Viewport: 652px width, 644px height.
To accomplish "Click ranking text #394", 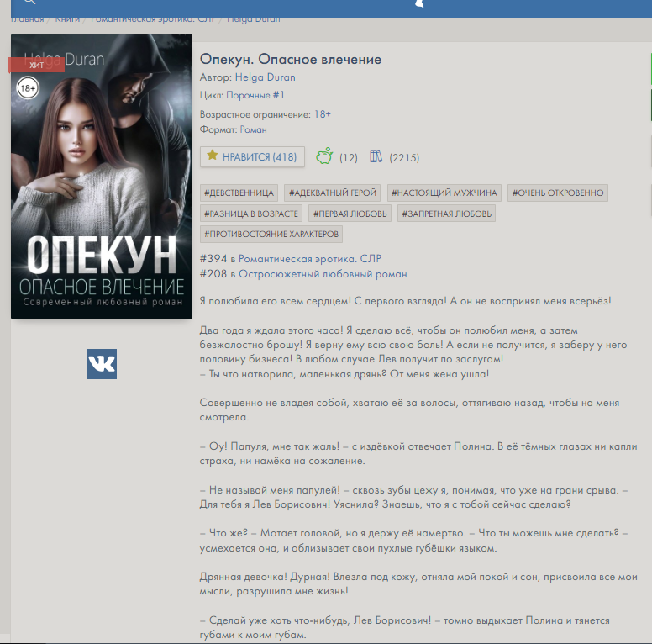I will [x=213, y=259].
